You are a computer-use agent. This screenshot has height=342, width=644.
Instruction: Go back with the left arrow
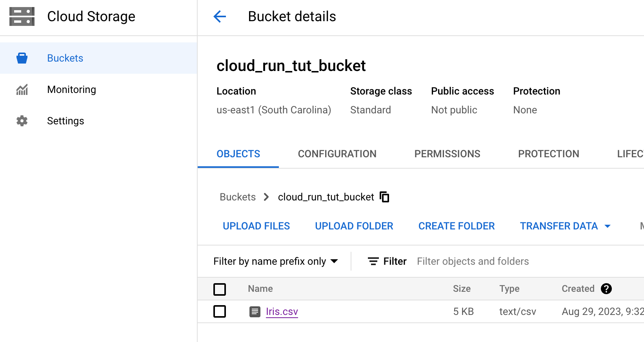[220, 16]
